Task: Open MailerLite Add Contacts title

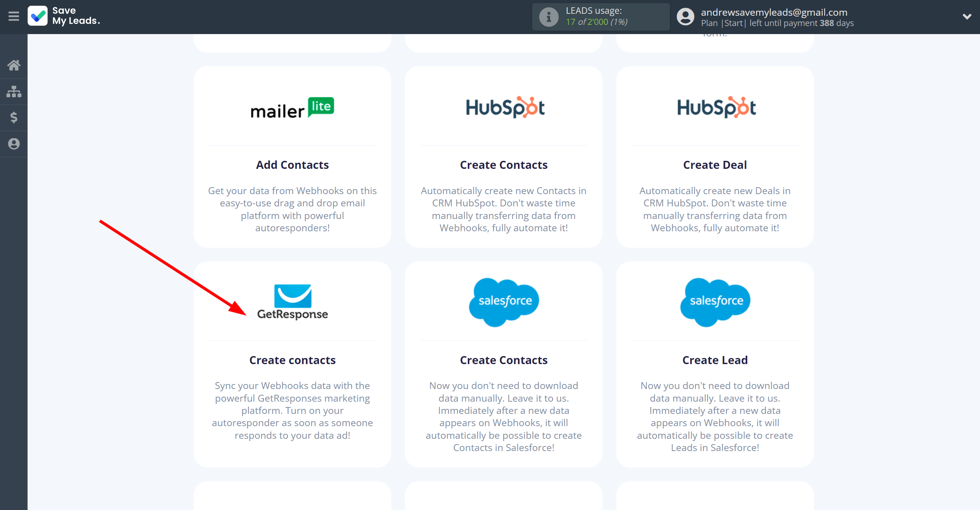Action: [292, 165]
